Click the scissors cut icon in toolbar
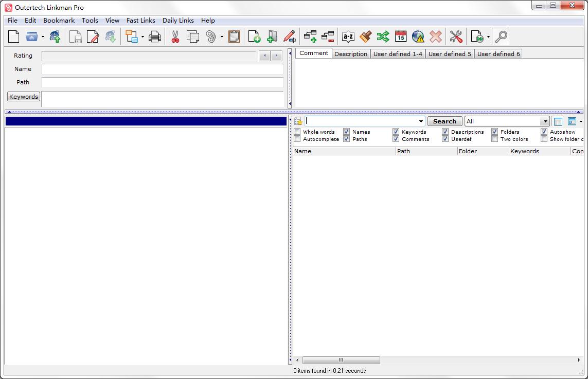The image size is (588, 379). [175, 37]
